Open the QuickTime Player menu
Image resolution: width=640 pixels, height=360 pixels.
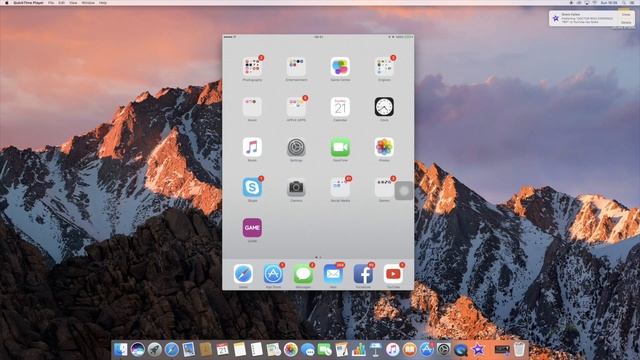[28, 2]
